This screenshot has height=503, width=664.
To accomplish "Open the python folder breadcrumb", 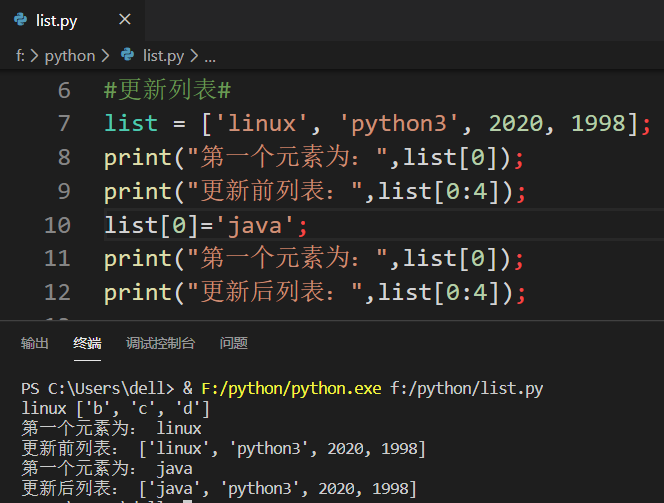I will [70, 56].
